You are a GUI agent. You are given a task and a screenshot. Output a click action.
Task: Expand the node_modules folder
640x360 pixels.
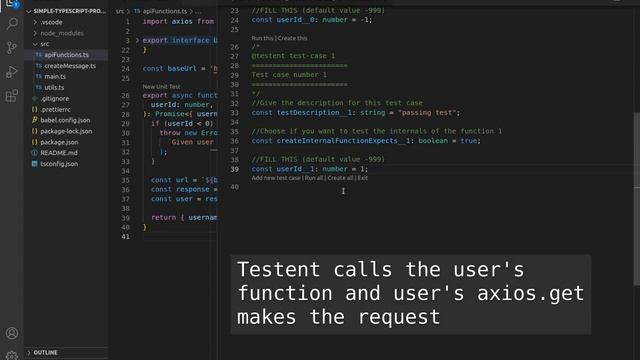coord(62,33)
